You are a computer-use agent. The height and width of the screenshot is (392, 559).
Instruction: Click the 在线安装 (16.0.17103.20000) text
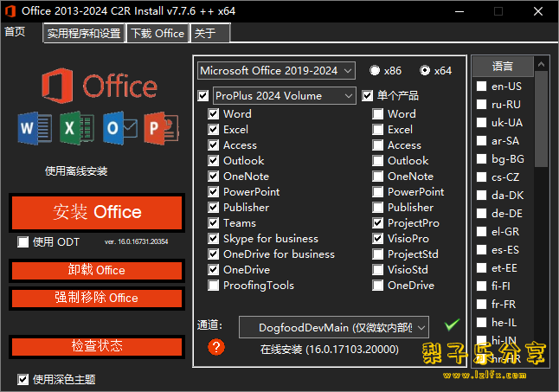tap(330, 350)
